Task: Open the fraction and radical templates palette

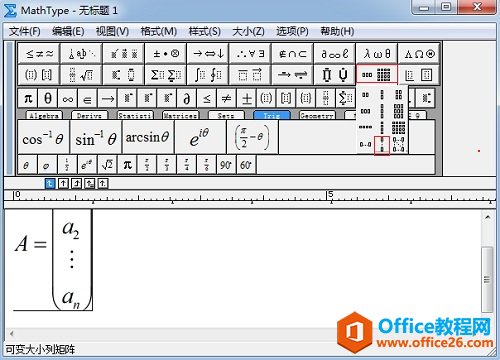Action: tap(81, 75)
